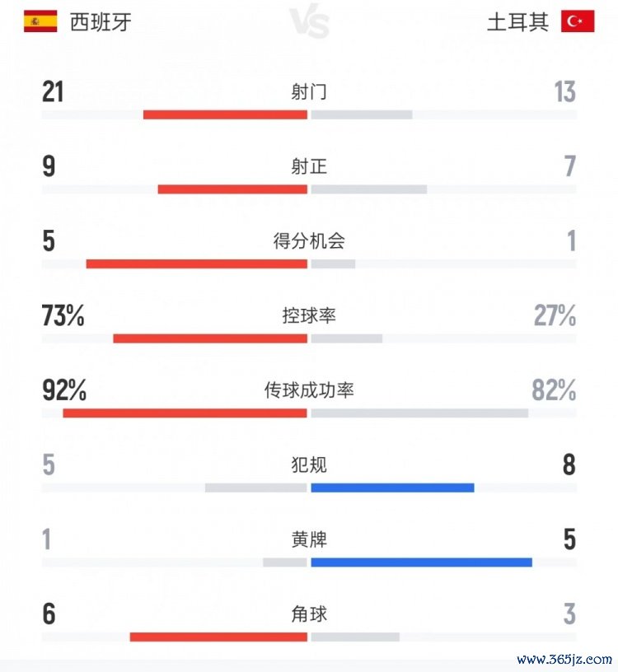618x672 pixels.
Task: Click the 得分机会 stat label
Action: coord(309,241)
